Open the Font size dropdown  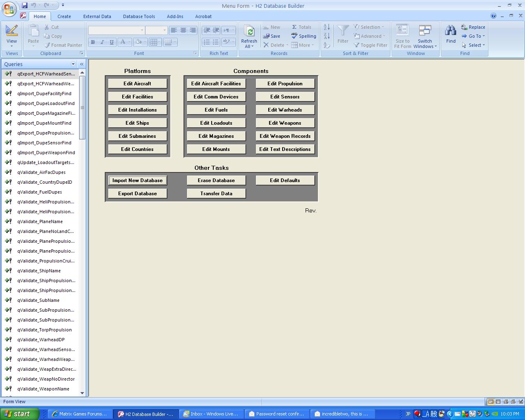coord(164,30)
